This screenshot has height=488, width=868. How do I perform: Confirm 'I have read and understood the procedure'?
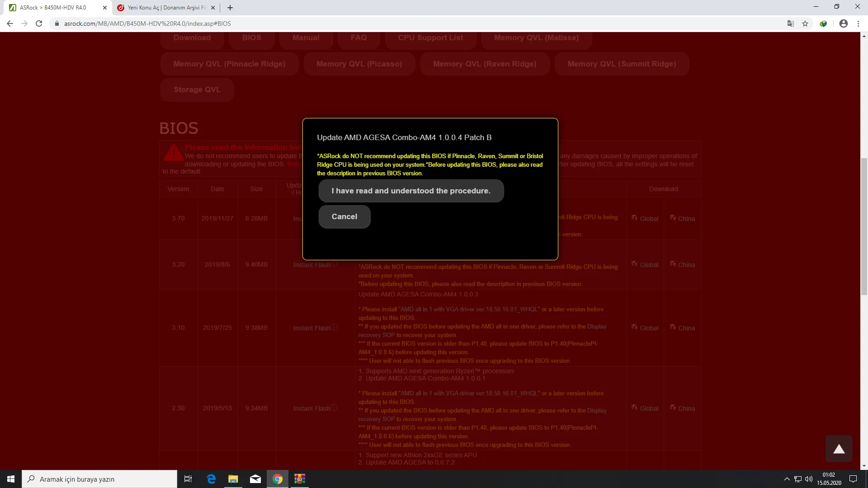(410, 191)
